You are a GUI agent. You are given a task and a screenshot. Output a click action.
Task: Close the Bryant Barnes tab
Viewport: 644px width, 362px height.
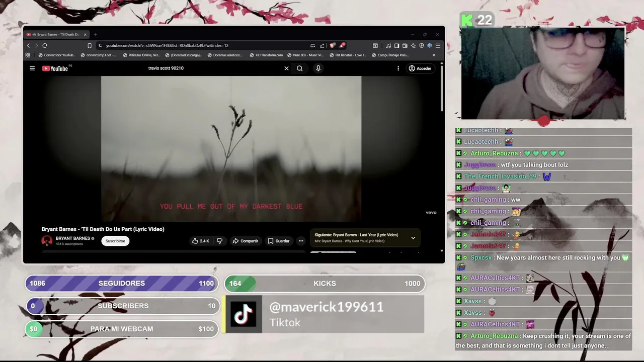[85, 35]
